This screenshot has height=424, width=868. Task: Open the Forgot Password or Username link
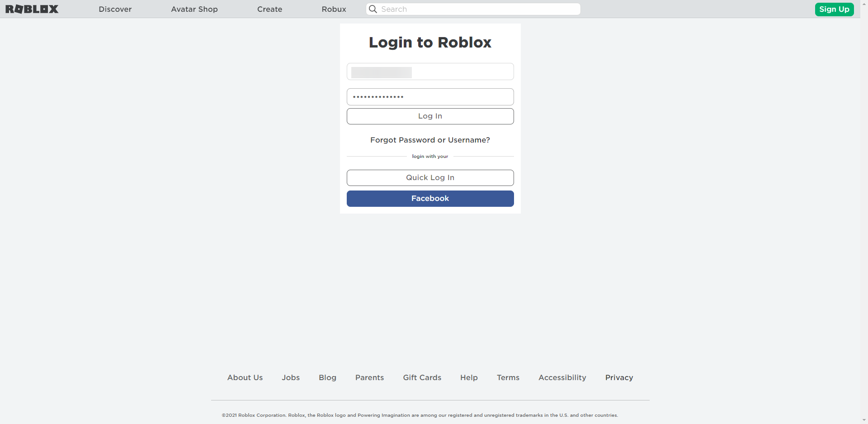(430, 140)
